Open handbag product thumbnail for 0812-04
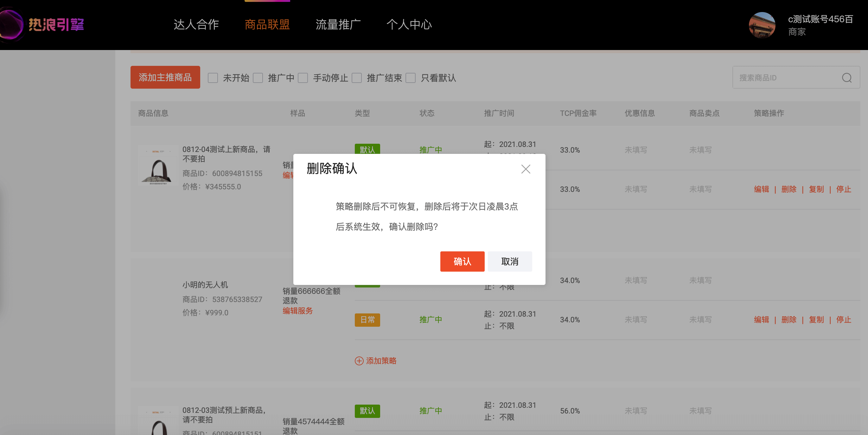Viewport: 868px width, 435px height. (x=158, y=166)
